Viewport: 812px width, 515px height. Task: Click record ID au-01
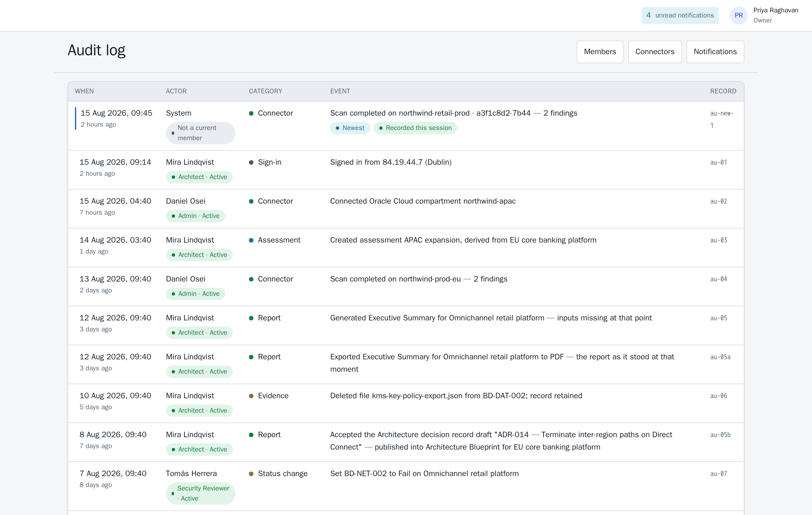point(718,162)
